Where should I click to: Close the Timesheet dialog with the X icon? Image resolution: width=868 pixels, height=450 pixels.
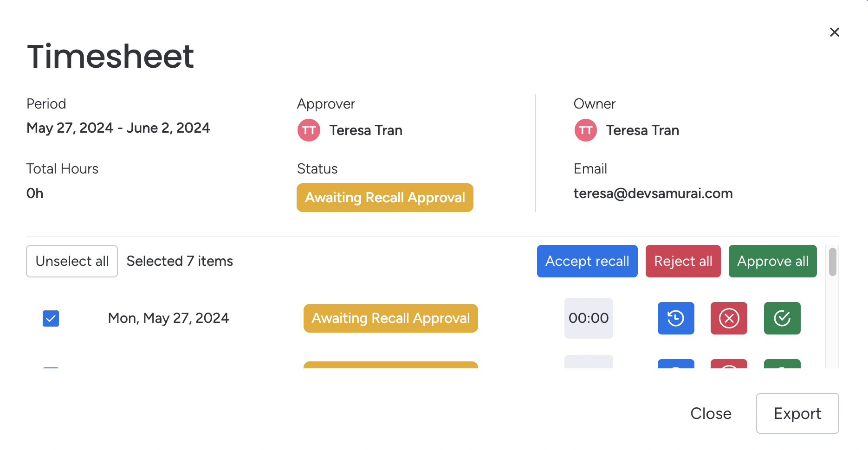834,32
